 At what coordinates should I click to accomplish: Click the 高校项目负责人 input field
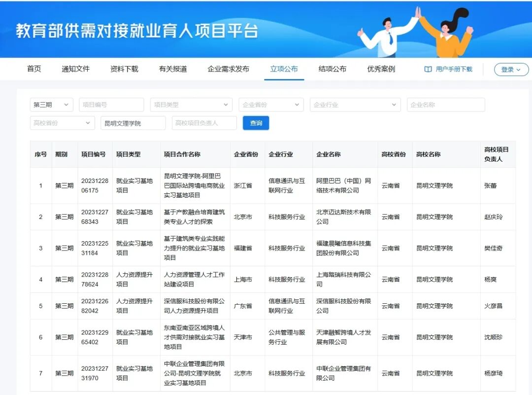coord(204,123)
